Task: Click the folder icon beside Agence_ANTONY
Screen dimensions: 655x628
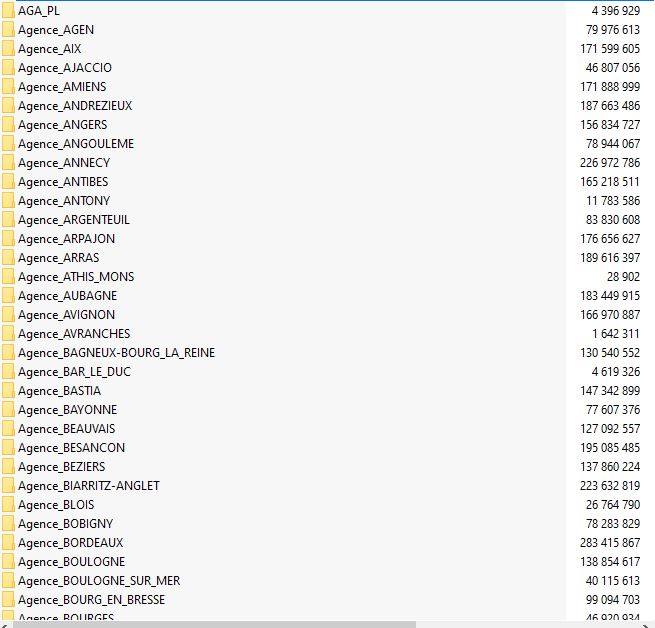Action: pyautogui.click(x=8, y=201)
